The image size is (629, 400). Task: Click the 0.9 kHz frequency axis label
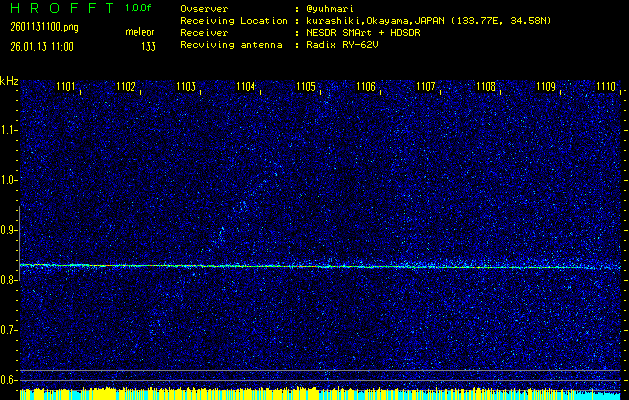click(x=9, y=230)
